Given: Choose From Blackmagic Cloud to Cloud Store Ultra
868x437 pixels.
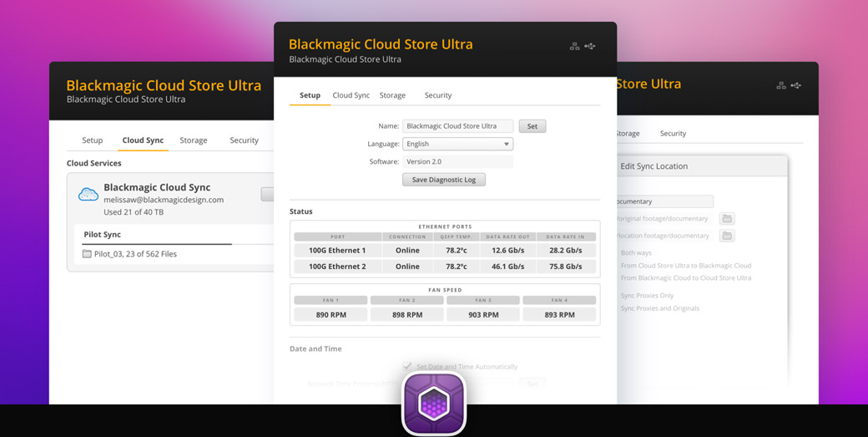Looking at the screenshot, I should coord(686,277).
